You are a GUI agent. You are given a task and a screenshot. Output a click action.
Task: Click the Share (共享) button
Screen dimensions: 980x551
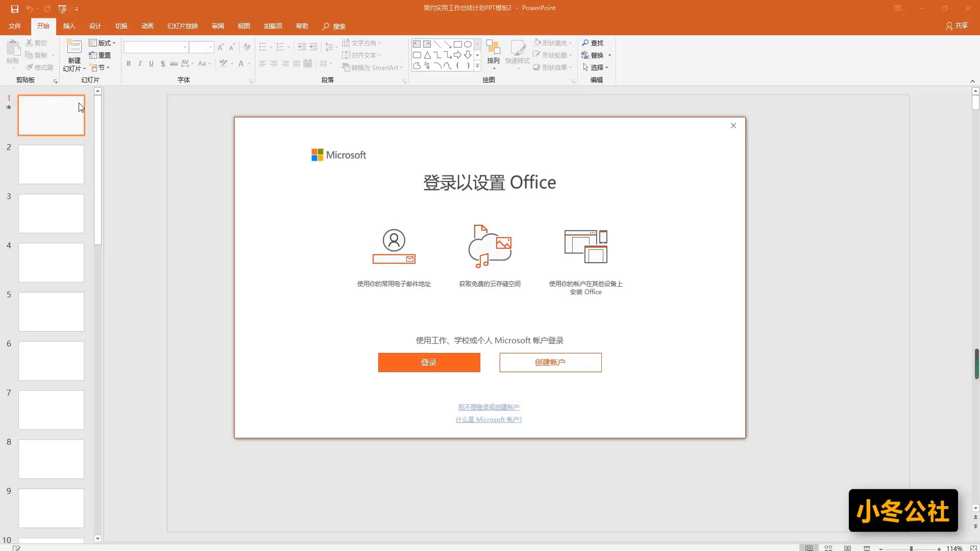[957, 26]
